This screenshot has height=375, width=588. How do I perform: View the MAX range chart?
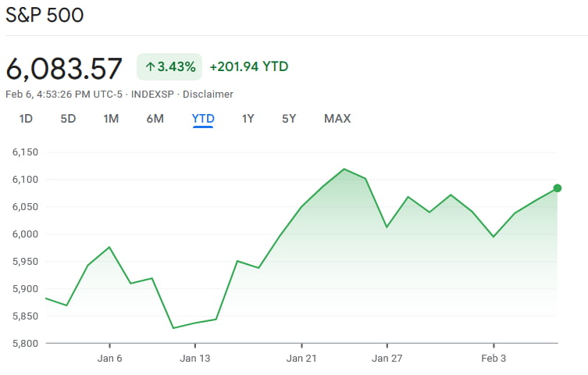coord(337,119)
